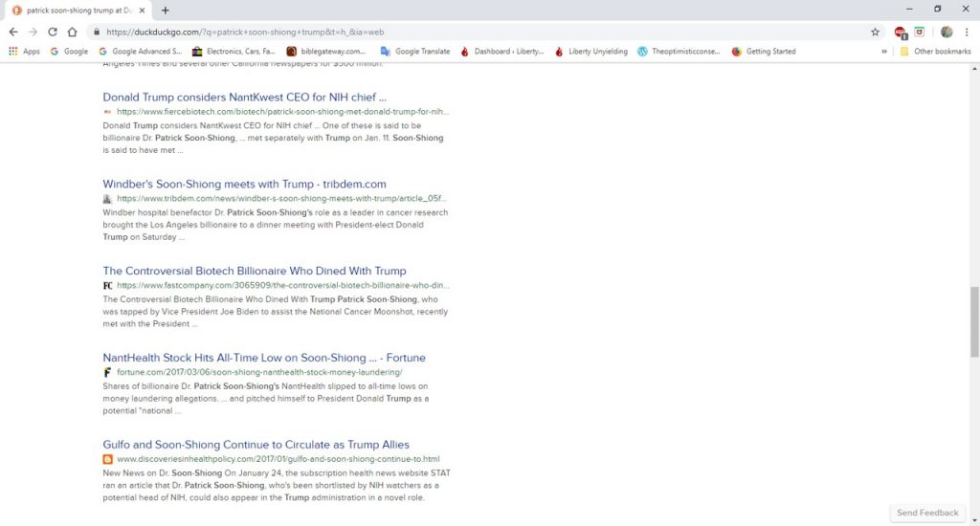Click the Fortune F favicon
This screenshot has width=980, height=526.
tap(107, 372)
